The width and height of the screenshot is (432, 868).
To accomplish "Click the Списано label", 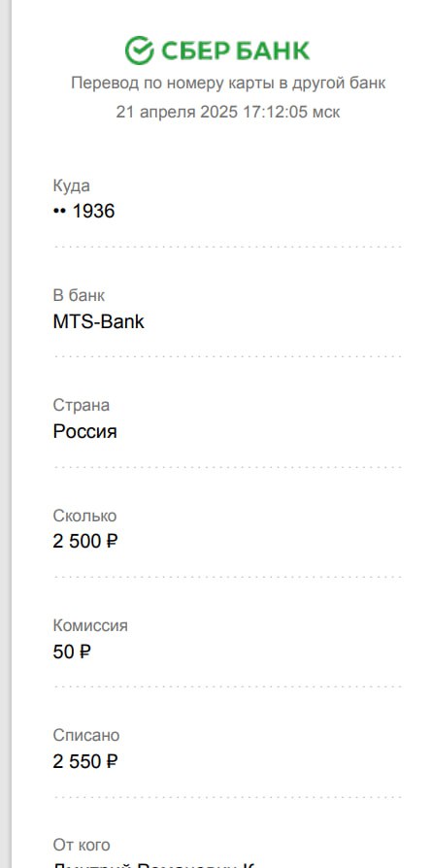I will (86, 735).
